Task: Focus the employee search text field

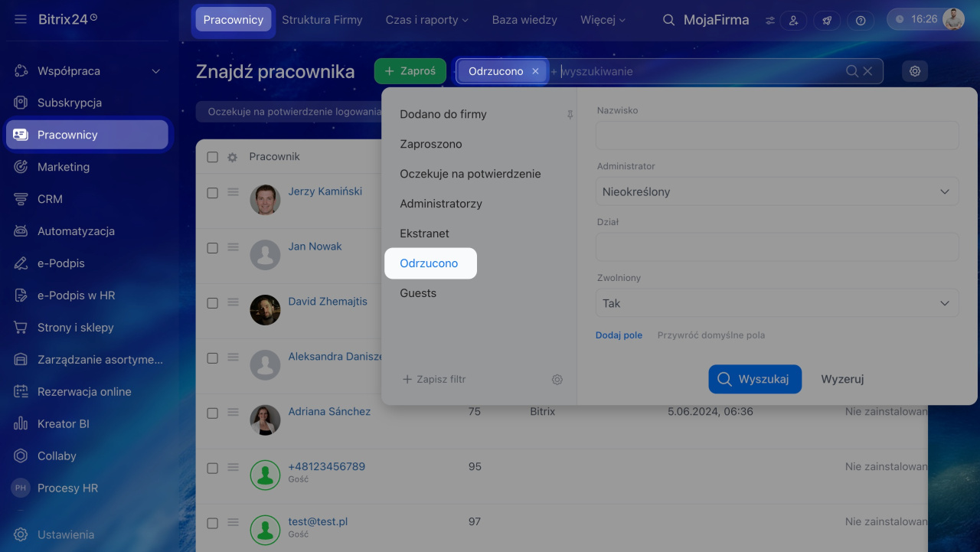Action: 698,71
